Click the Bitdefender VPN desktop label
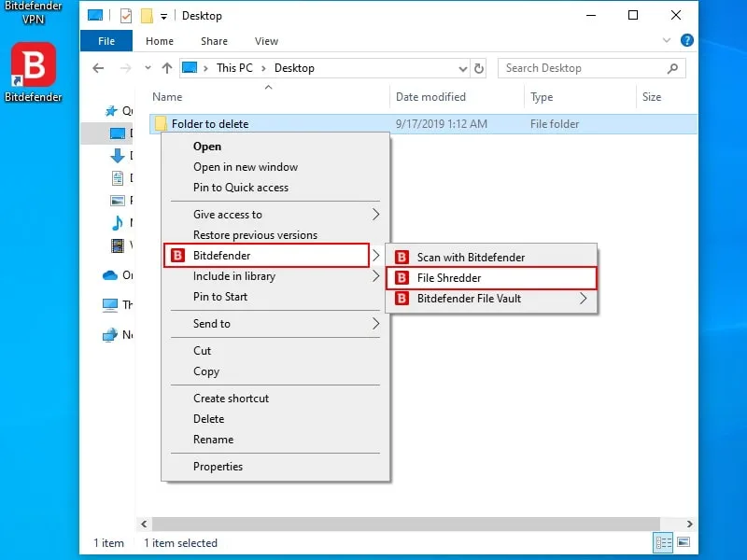Viewport: 747px width, 560px height. [33, 13]
